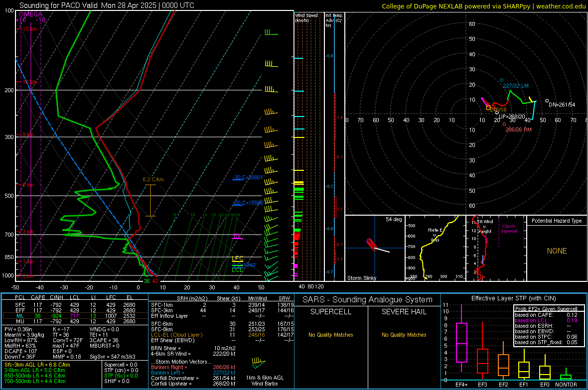The height and width of the screenshot is (390, 588).
Task: Click No Quality Matches under SUPERCELL
Action: click(331, 335)
